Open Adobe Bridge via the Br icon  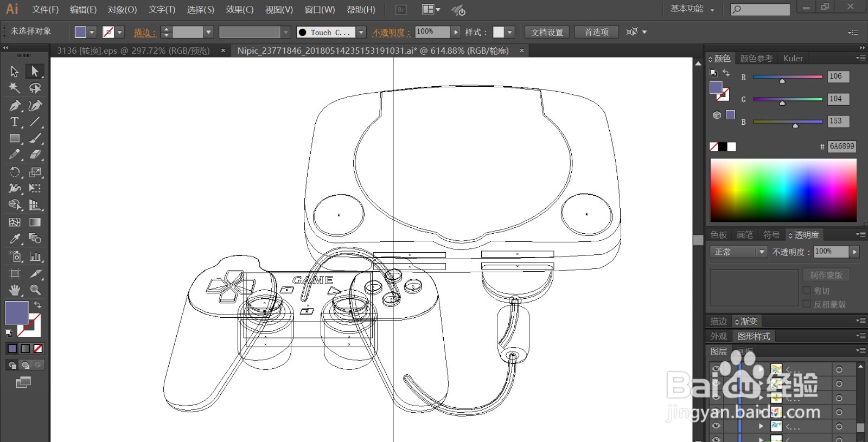(401, 9)
